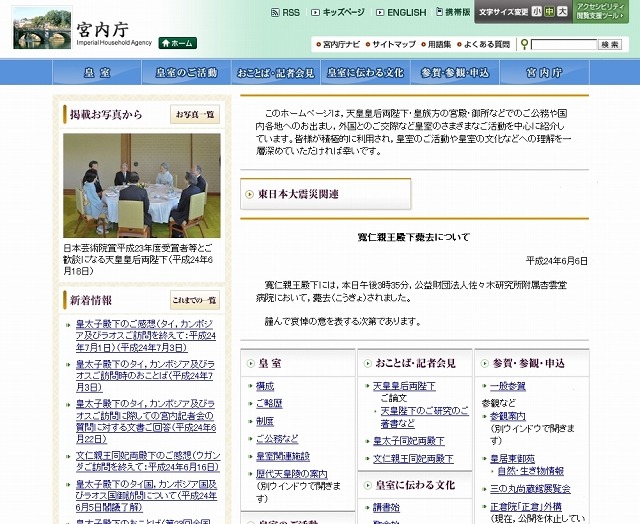This screenshot has width=640, height=524.
Task: Open 構成 link under 皇室
Action: tap(265, 386)
